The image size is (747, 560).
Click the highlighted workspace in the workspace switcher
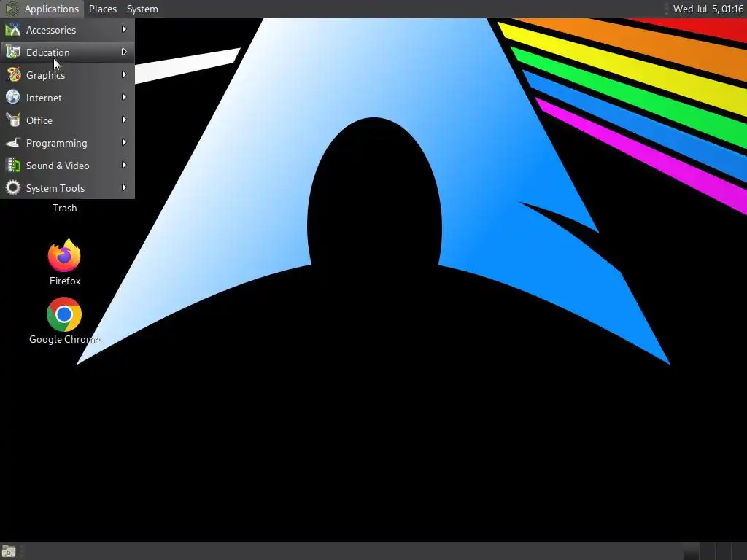coord(690,551)
